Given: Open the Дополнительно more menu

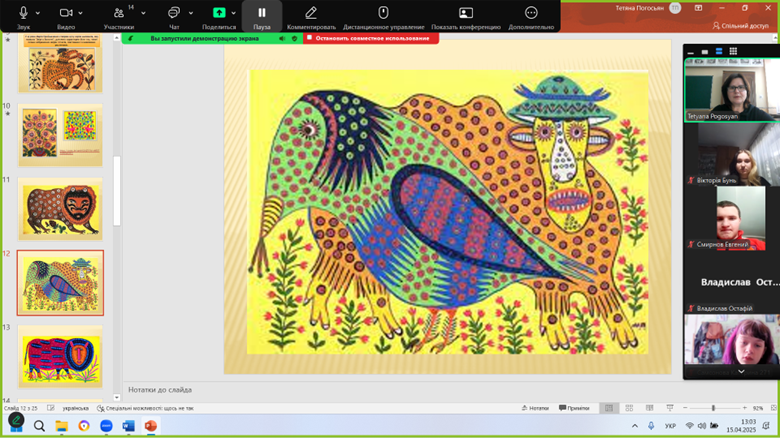Looking at the screenshot, I should pos(531,16).
